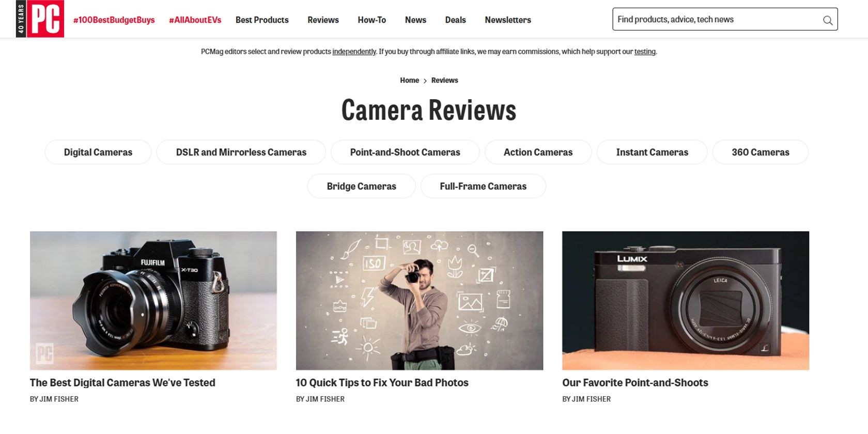Open the Fujifilm X-T30 camera thumbnail
868x434 pixels.
[153, 300]
